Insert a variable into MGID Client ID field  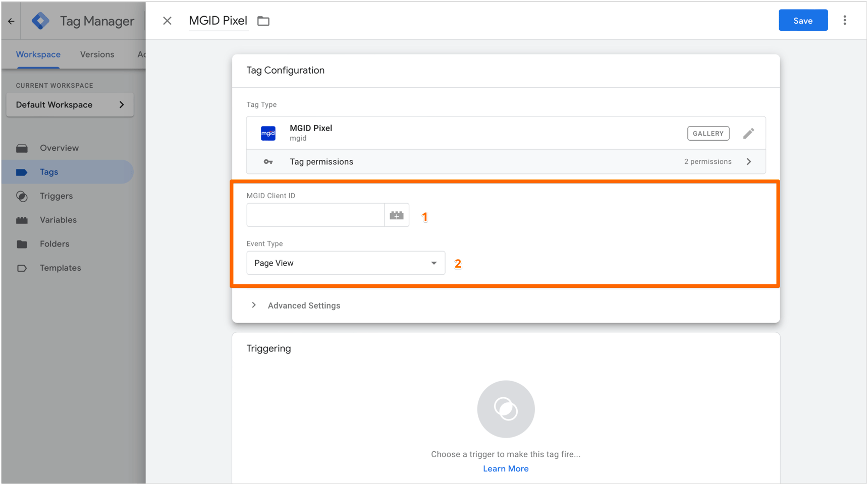(x=397, y=215)
